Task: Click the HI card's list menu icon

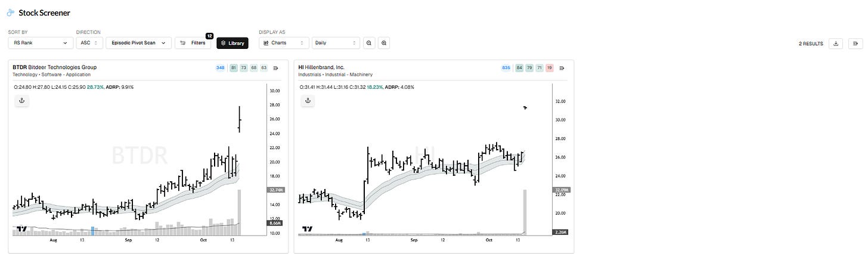Action: [562, 68]
